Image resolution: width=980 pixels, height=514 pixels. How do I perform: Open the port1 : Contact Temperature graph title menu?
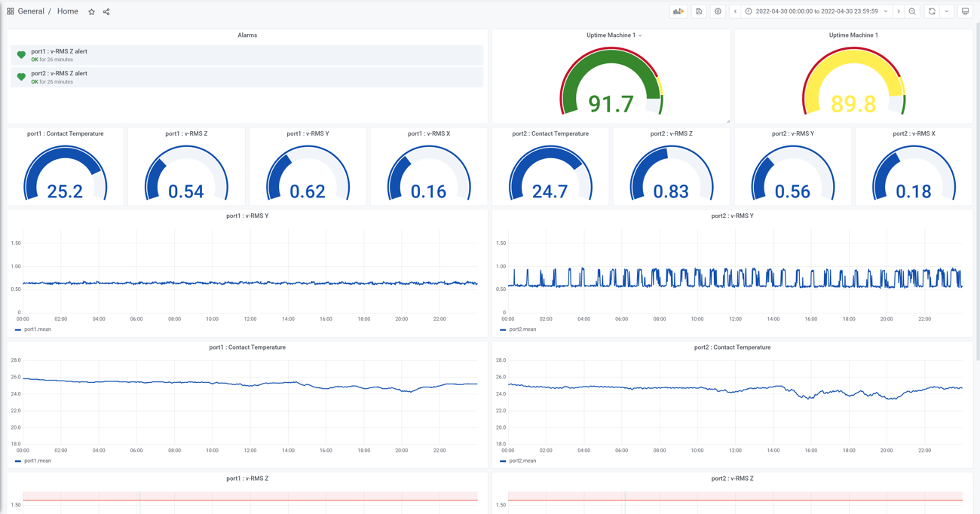pyautogui.click(x=247, y=347)
